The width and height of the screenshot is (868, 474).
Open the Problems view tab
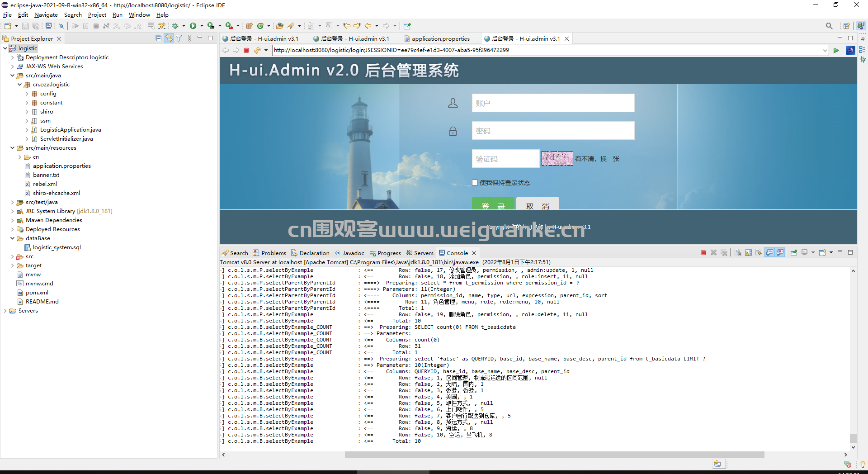click(269, 253)
